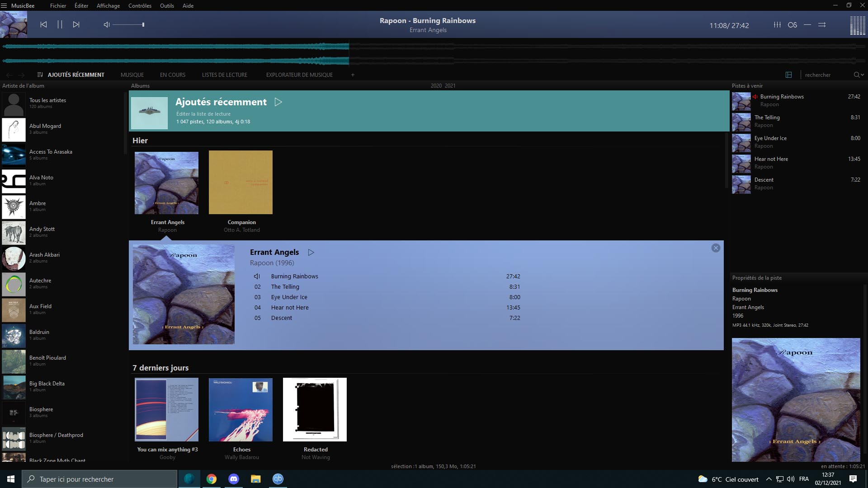Select Autechre in artist list

point(62,284)
